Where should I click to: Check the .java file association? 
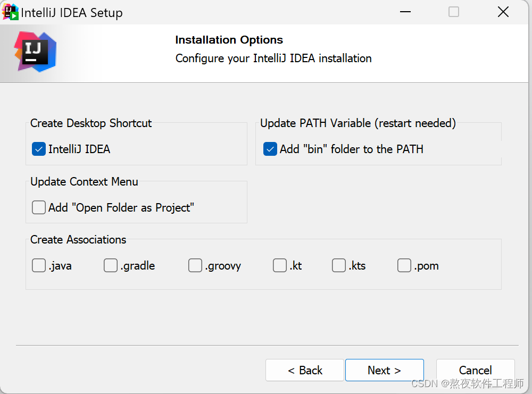click(x=39, y=265)
